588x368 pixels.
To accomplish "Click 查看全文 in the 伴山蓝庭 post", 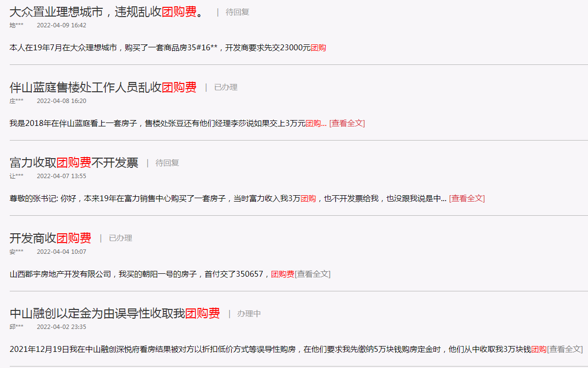I will [x=347, y=123].
